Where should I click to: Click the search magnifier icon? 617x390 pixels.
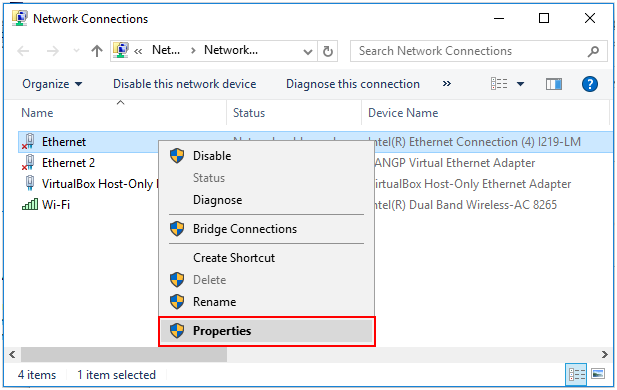tap(593, 51)
